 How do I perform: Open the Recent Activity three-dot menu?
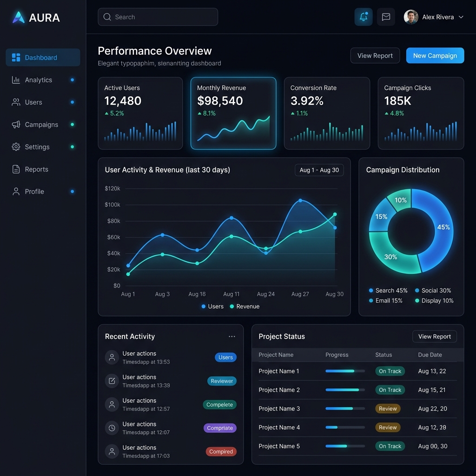pyautogui.click(x=232, y=337)
